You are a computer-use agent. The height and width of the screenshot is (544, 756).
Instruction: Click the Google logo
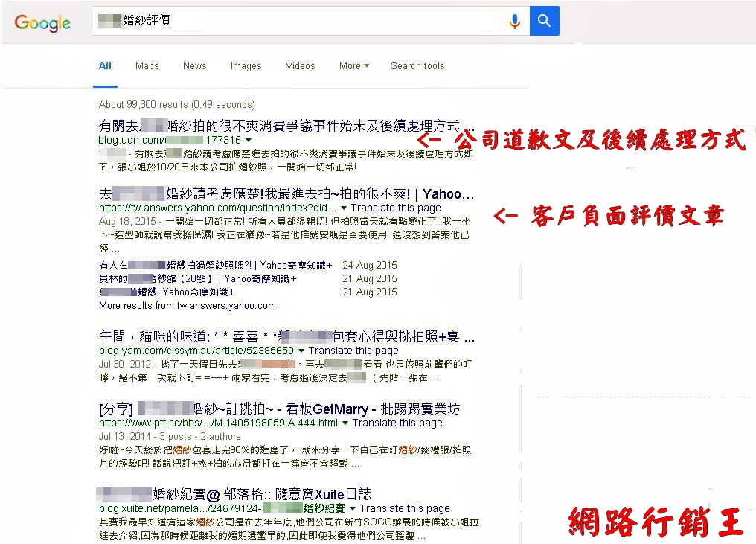pyautogui.click(x=42, y=22)
